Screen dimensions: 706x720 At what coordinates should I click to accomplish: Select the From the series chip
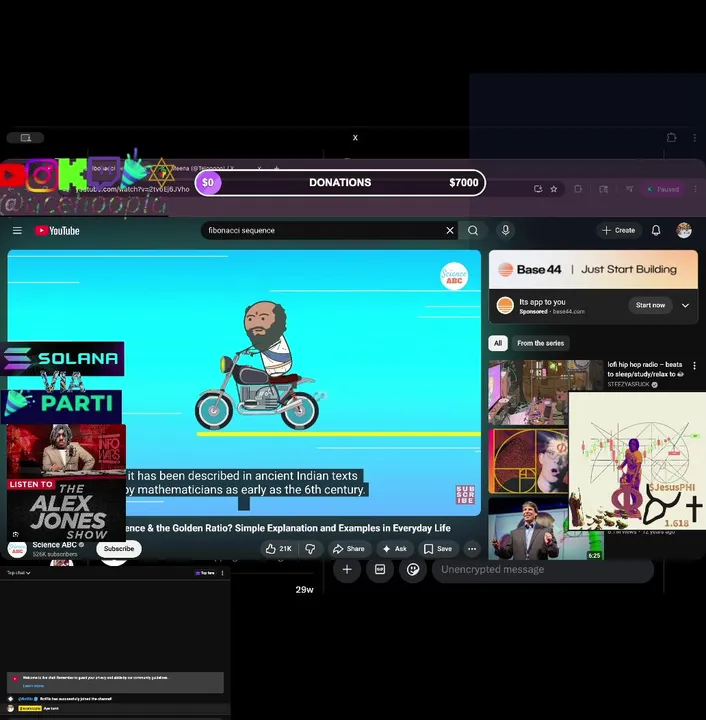coord(540,343)
